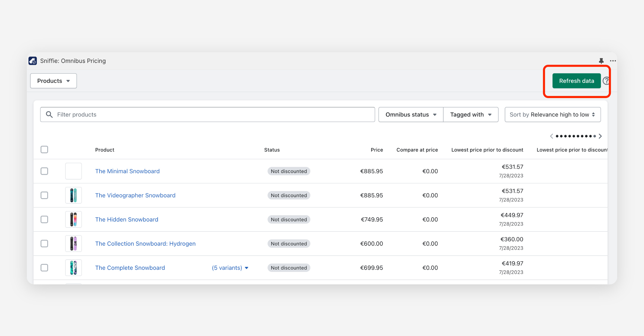The height and width of the screenshot is (336, 644).
Task: Click the Hidden Snowboard product thumbnail
Action: tap(74, 219)
